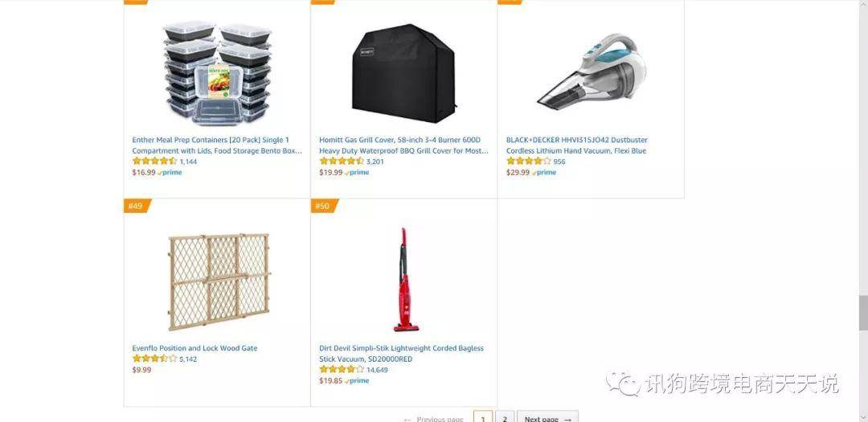Open the Dirt Devil Simpli-Stik title link

(x=401, y=354)
